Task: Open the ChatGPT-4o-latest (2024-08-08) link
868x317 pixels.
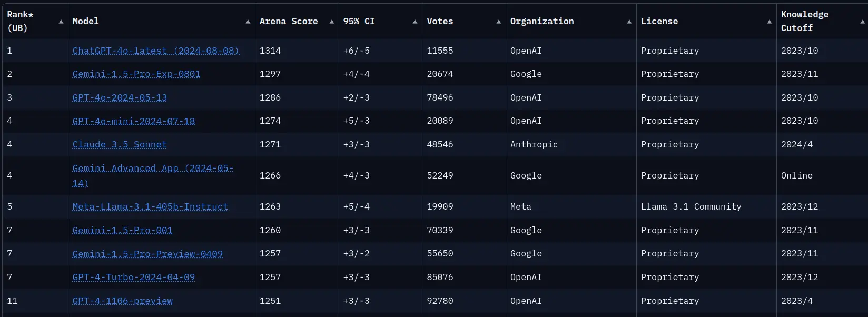Action: (x=156, y=51)
